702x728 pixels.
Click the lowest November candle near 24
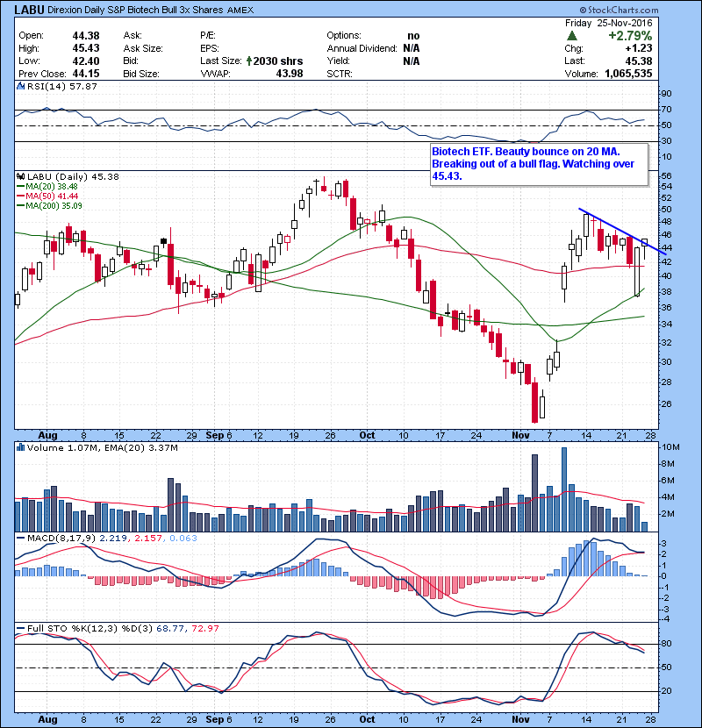[x=534, y=402]
